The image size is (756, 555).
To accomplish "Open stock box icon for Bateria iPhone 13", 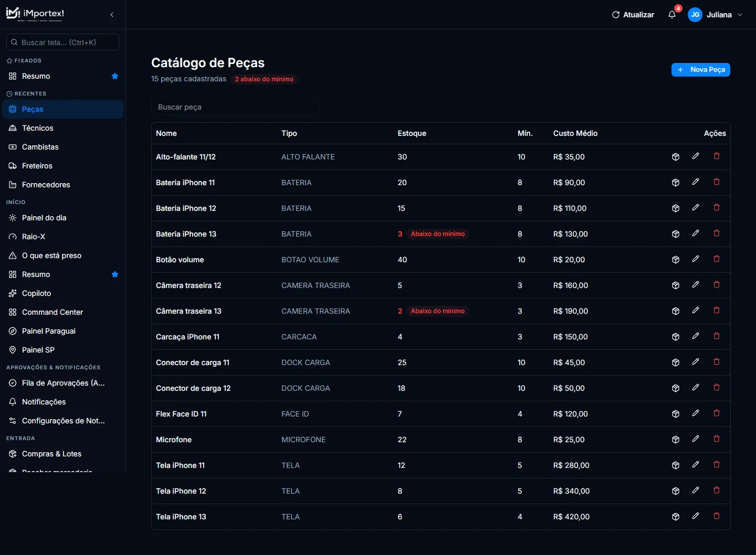I will (676, 234).
